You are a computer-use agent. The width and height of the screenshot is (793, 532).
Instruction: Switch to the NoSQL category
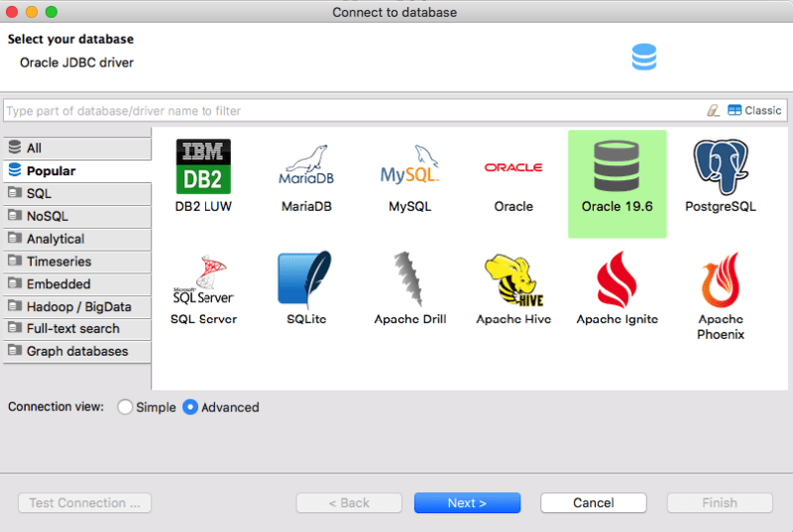coord(77,216)
